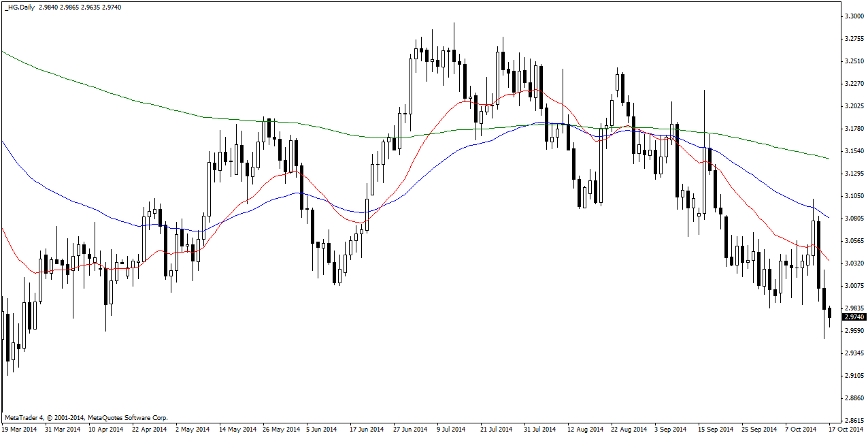Click the 22 Apr 2014 date label
Image resolution: width=868 pixels, height=435 pixels.
click(149, 430)
